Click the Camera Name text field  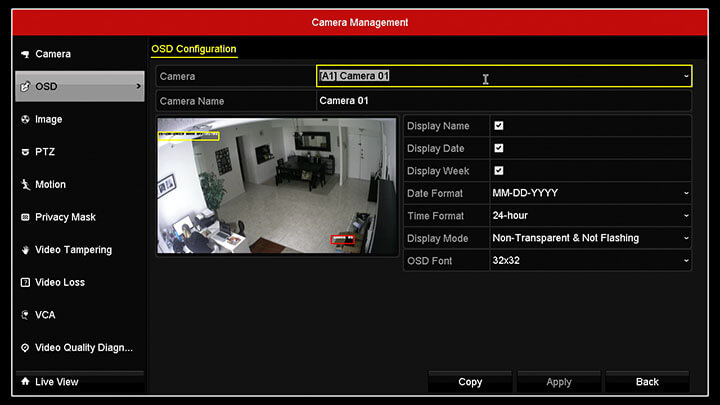tap(503, 101)
